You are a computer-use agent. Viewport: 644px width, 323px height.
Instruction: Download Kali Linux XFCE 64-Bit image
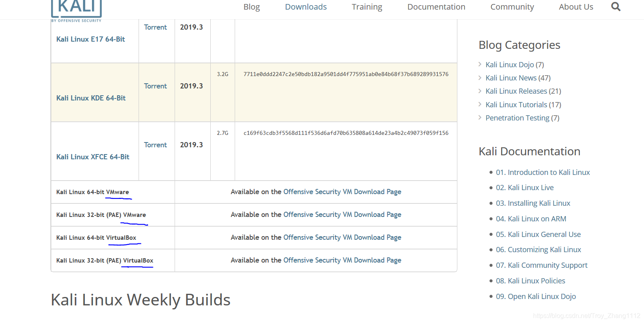(x=93, y=157)
